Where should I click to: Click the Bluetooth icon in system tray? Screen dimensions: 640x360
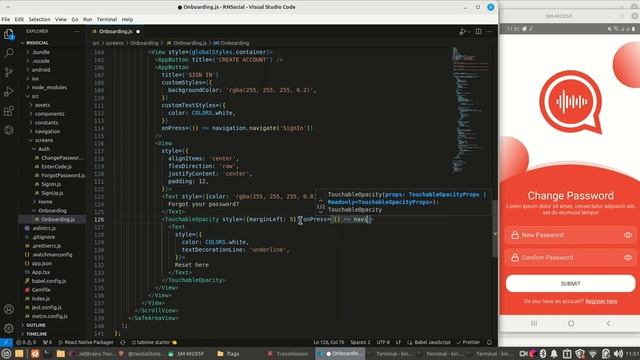coord(543,354)
